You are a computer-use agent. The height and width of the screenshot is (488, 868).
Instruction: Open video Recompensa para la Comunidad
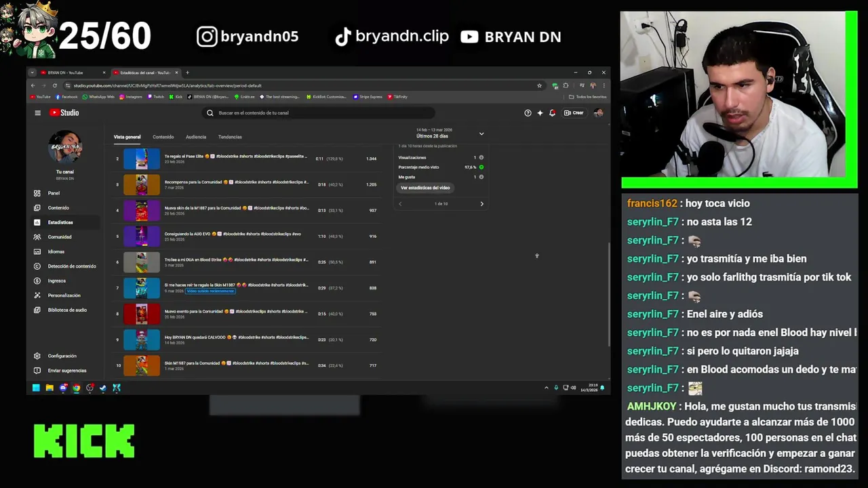click(236, 182)
